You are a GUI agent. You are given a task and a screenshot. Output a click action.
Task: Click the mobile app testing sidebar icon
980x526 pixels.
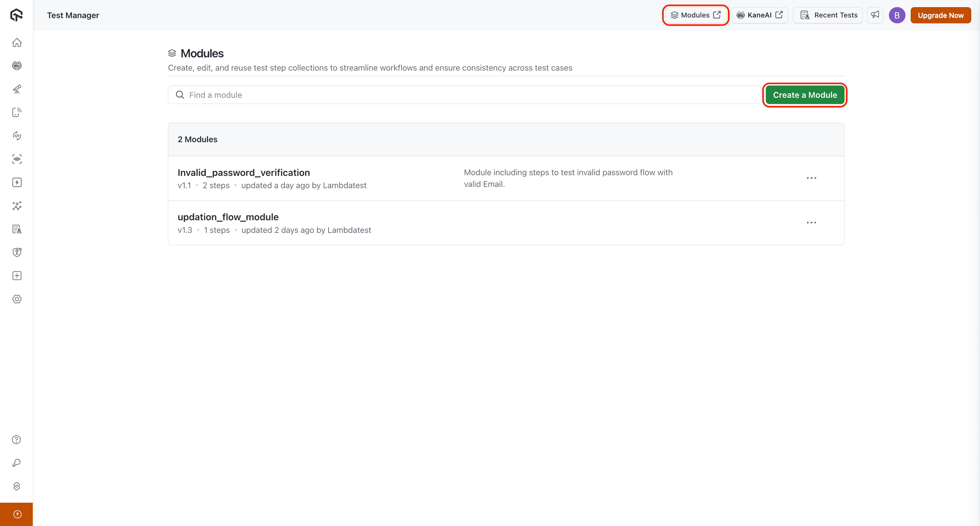[17, 112]
